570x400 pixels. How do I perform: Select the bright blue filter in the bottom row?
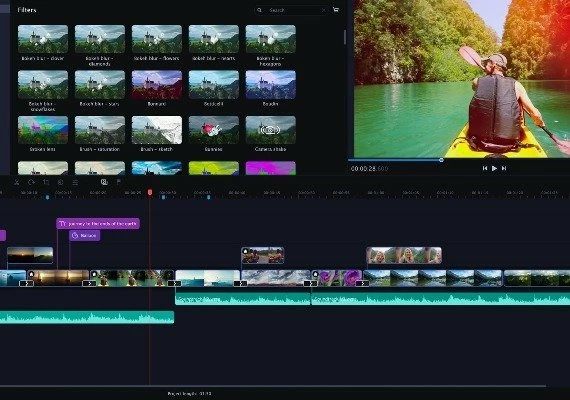157,168
